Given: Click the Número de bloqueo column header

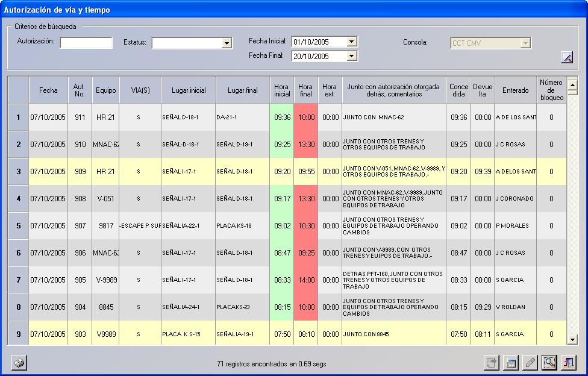Looking at the screenshot, I should click(x=552, y=90).
